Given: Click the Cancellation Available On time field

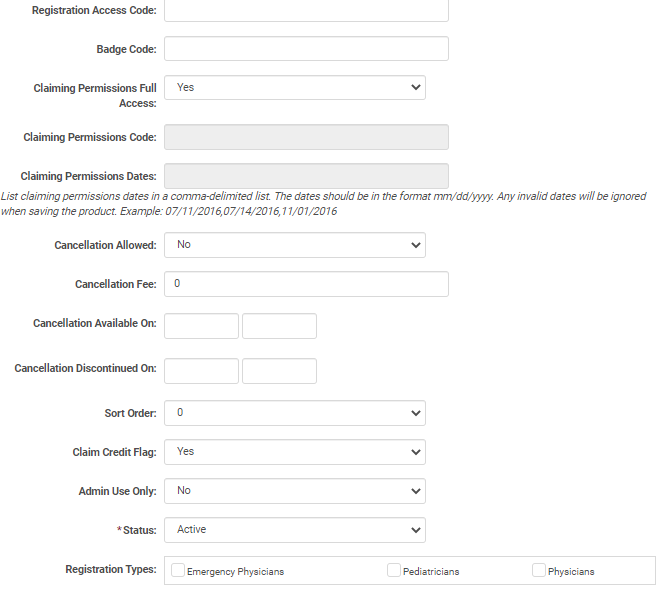Looking at the screenshot, I should [279, 326].
